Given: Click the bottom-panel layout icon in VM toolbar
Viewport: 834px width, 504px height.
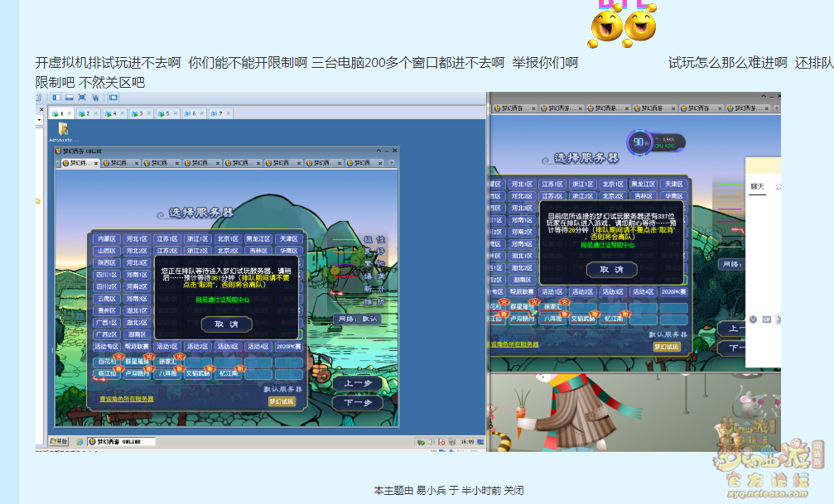Looking at the screenshot, I should (69, 98).
